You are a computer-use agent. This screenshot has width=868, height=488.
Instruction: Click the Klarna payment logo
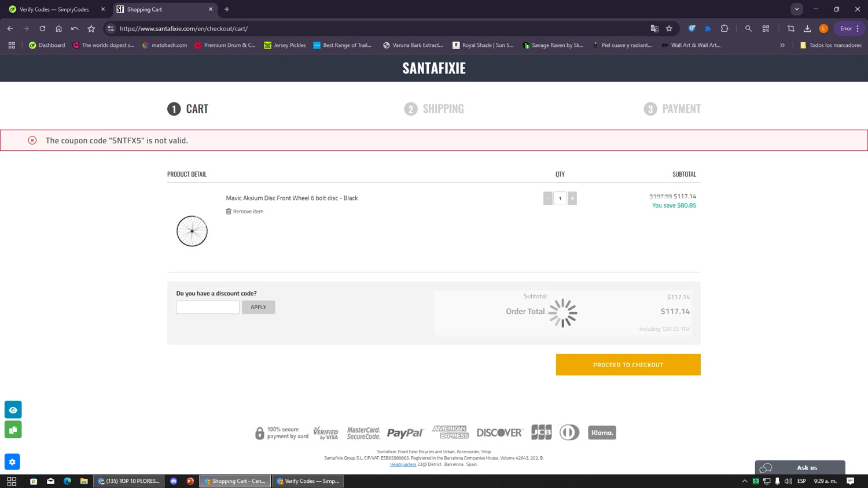pos(602,432)
